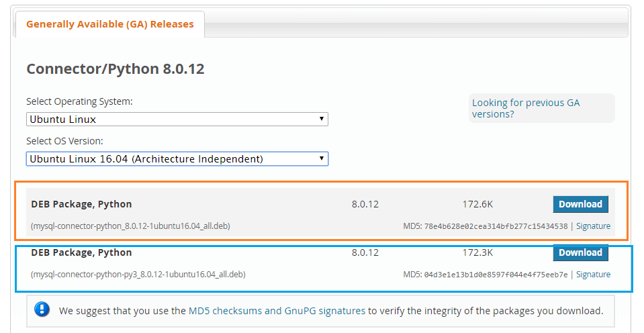The height and width of the screenshot is (333, 644).
Task: Open Looking for previous GA versions link
Action: click(526, 108)
